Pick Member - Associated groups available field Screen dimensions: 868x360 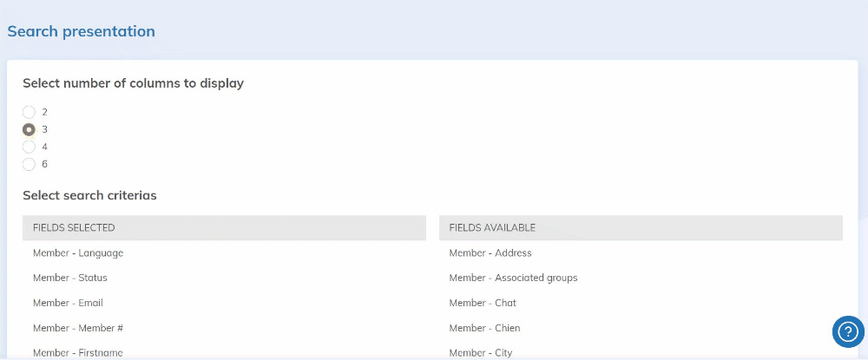pos(513,278)
